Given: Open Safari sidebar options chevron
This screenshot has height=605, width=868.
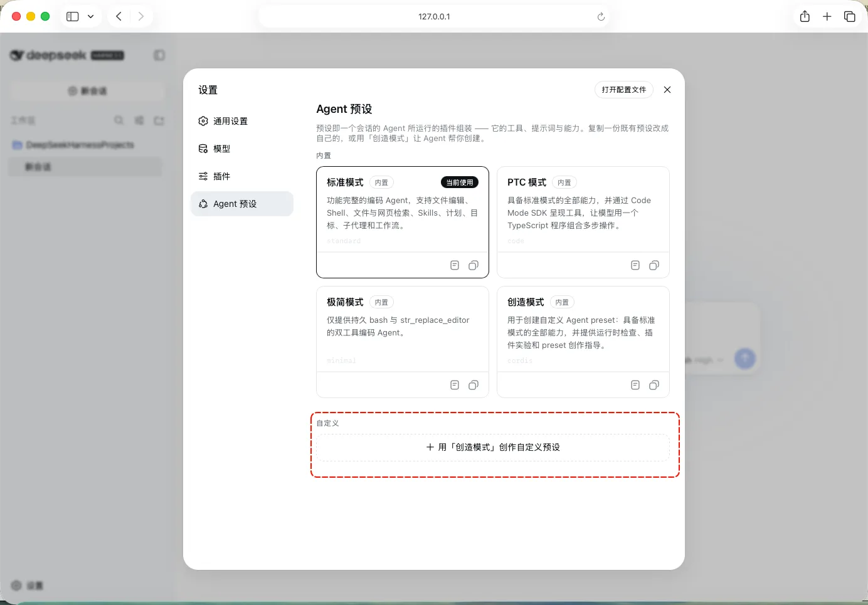Looking at the screenshot, I should coord(90,16).
